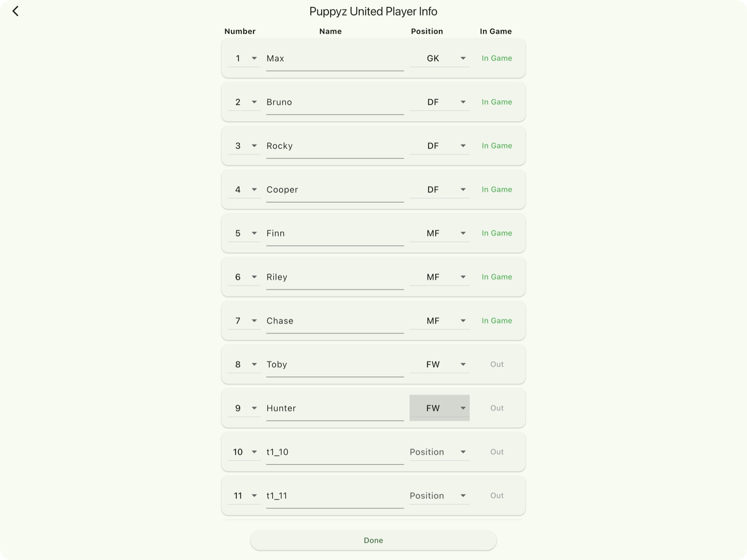Toggle player 10's Out status

click(496, 452)
